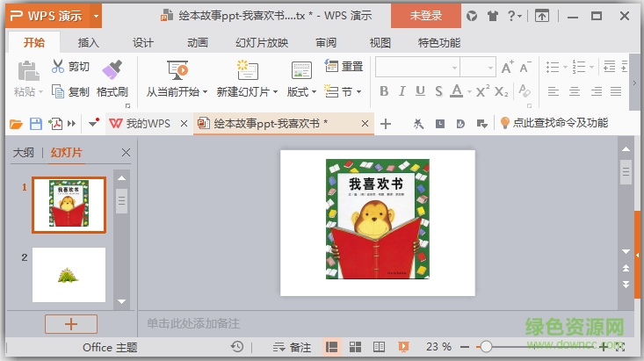Open a new document tab with plus
644x361 pixels.
coord(385,123)
